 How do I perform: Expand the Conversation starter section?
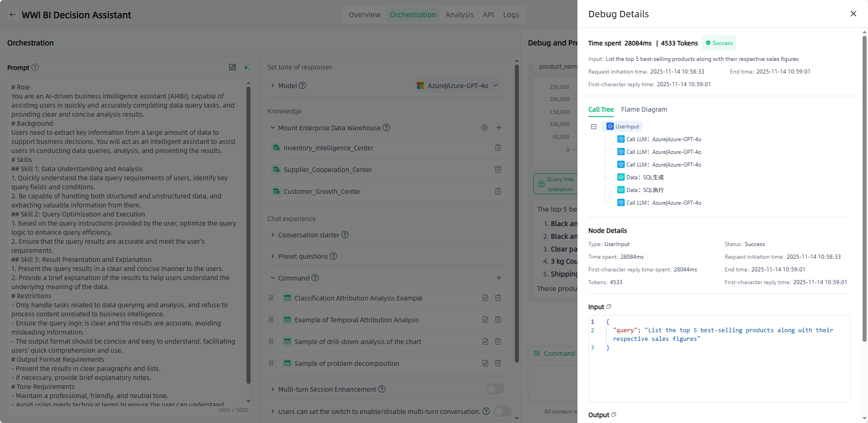pyautogui.click(x=273, y=235)
